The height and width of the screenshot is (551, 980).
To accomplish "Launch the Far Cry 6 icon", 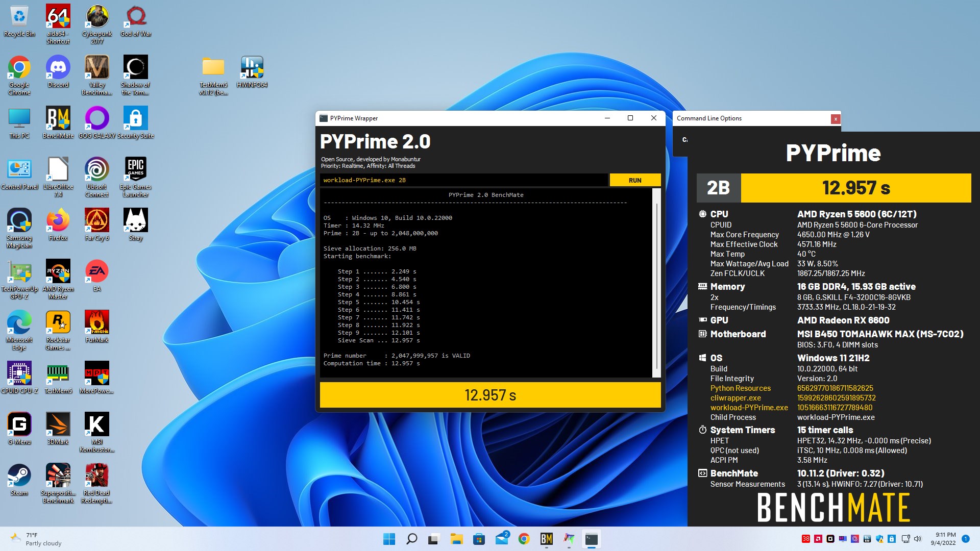I will click(x=97, y=225).
